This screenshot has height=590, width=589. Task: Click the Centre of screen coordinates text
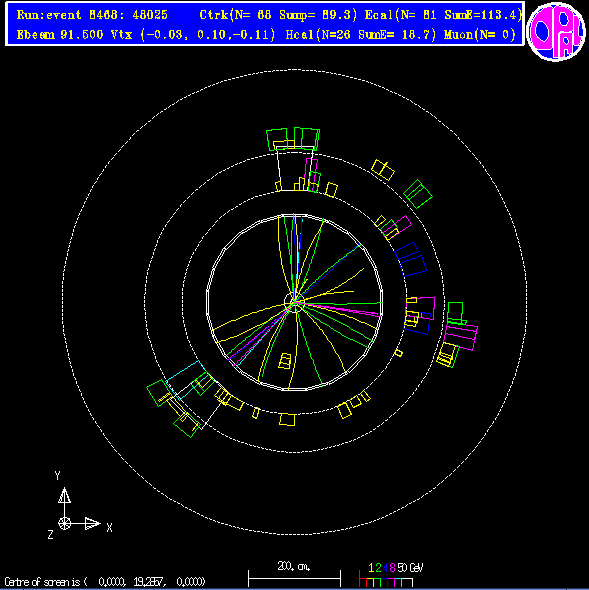tap(105, 582)
